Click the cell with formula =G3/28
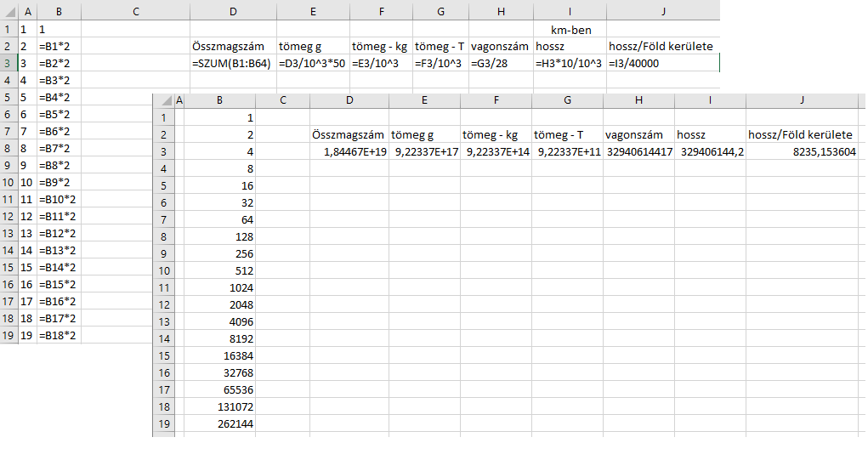Image resolution: width=868 pixels, height=460 pixels. [x=501, y=63]
